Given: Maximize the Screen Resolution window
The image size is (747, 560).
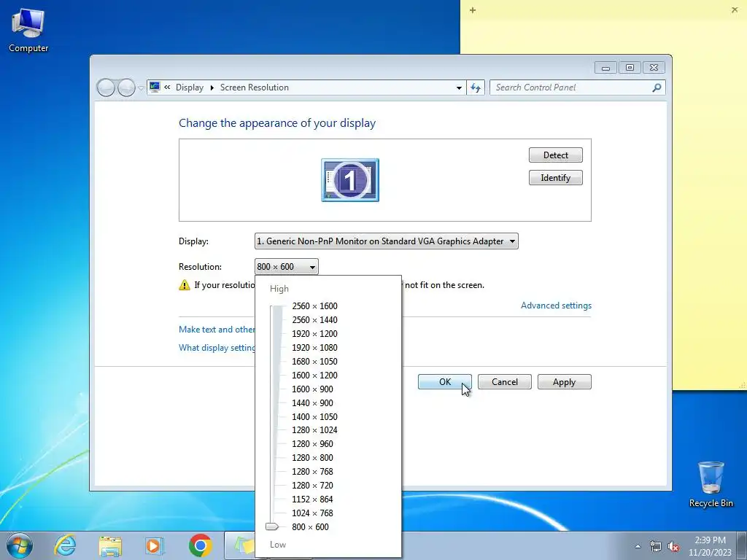Looking at the screenshot, I should click(630, 68).
